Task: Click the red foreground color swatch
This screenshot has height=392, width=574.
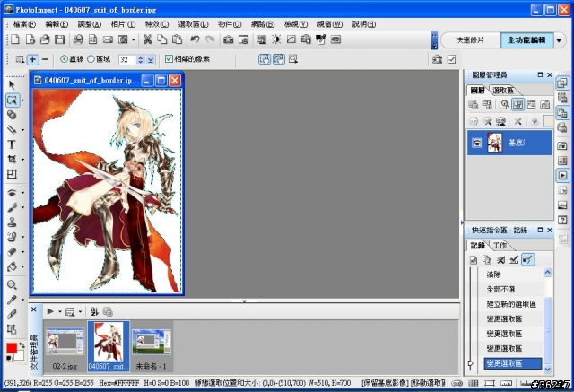Action: point(12,348)
